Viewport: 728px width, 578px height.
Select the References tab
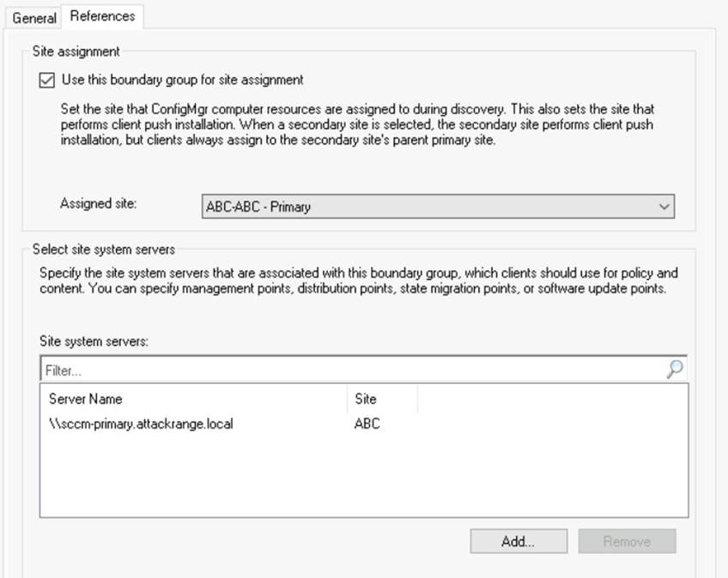102,16
